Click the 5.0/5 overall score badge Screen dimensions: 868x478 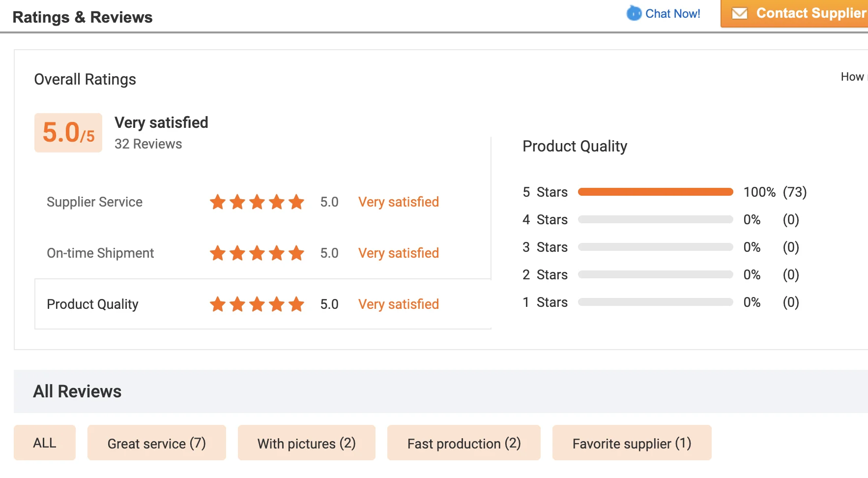68,133
